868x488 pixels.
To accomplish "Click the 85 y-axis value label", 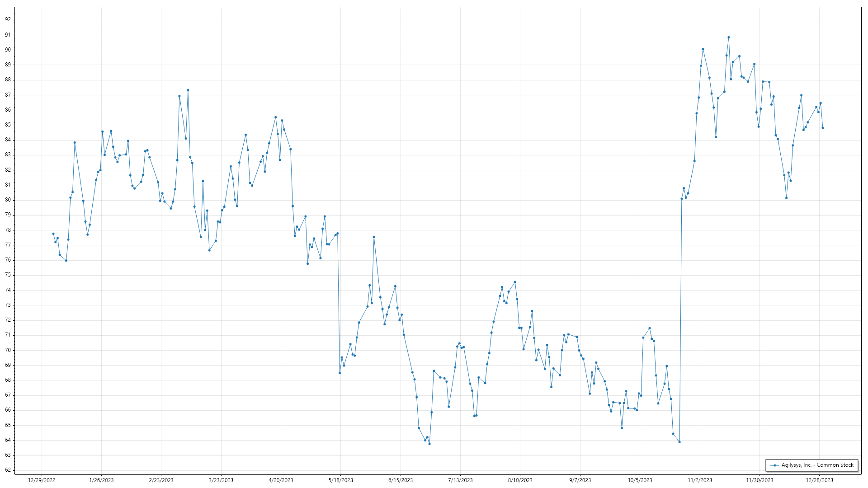I will pos(8,125).
